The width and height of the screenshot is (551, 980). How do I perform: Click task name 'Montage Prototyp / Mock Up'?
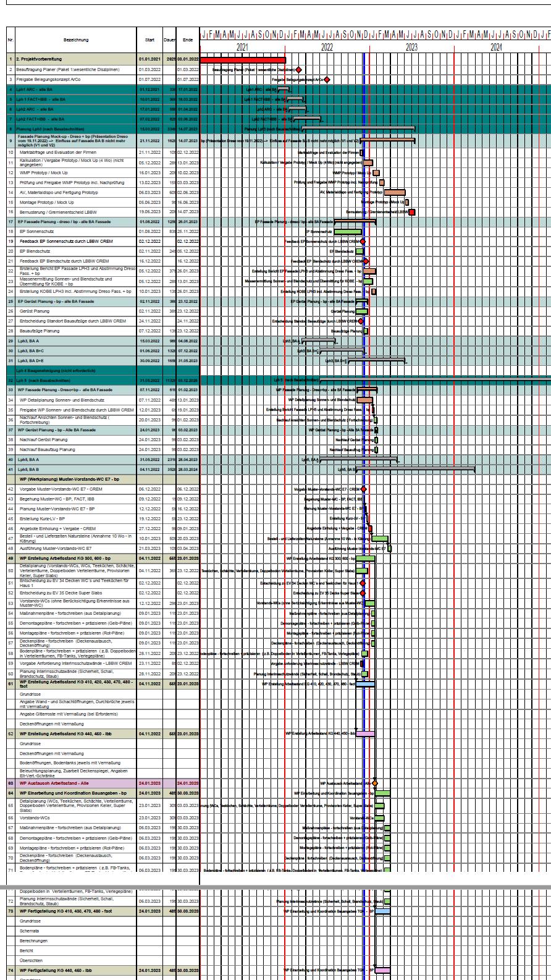point(47,202)
